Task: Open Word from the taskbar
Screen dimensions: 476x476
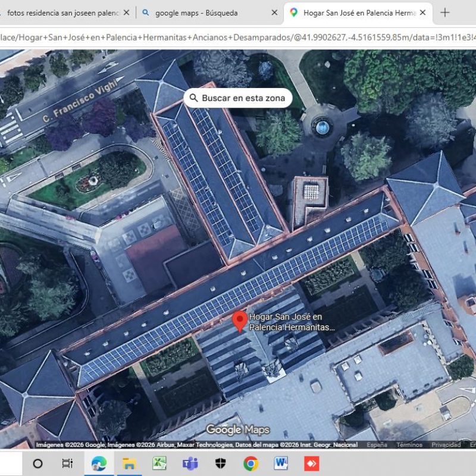Action: 281,464
